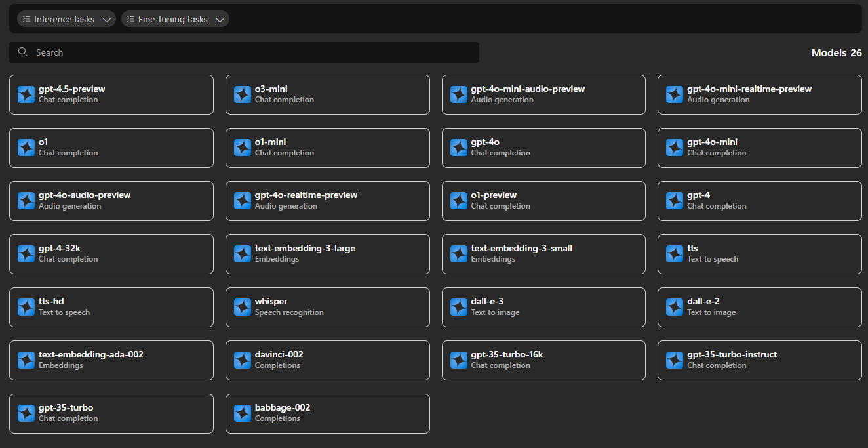
Task: Open the tts-hd model name
Action: [x=51, y=302]
